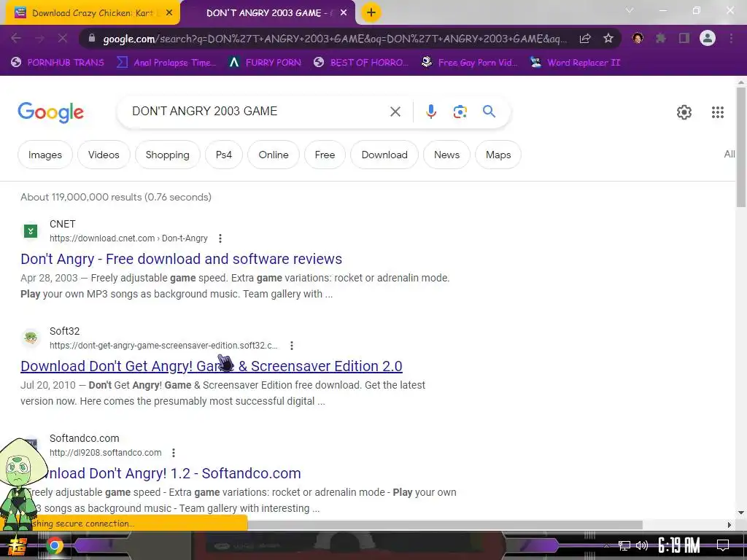Click the lock site information icon
747x560 pixels.
pos(92,39)
